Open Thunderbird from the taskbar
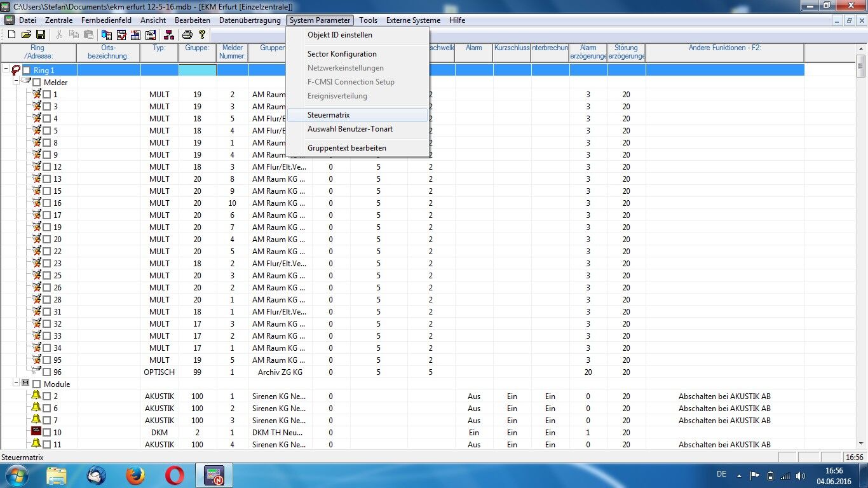The height and width of the screenshot is (488, 868). pos(96,475)
